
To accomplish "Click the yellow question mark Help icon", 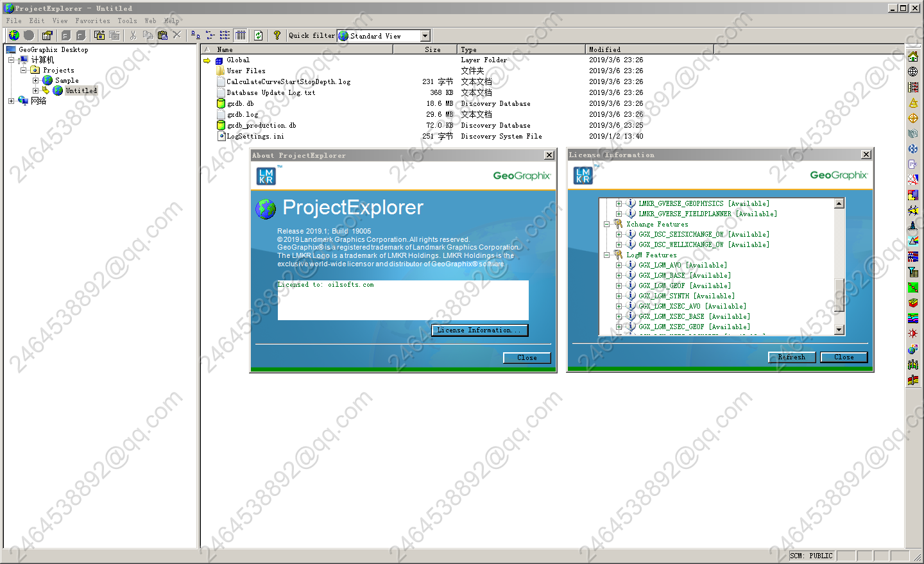I will pyautogui.click(x=277, y=35).
